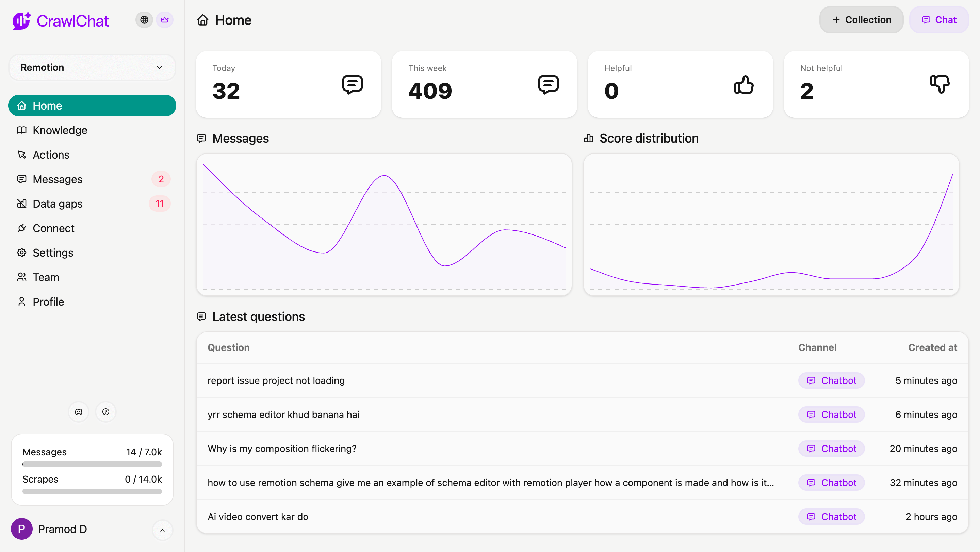Click Chatbot tag in '32 minutes ago' row
Image resolution: width=980 pixels, height=552 pixels.
pyautogui.click(x=831, y=482)
